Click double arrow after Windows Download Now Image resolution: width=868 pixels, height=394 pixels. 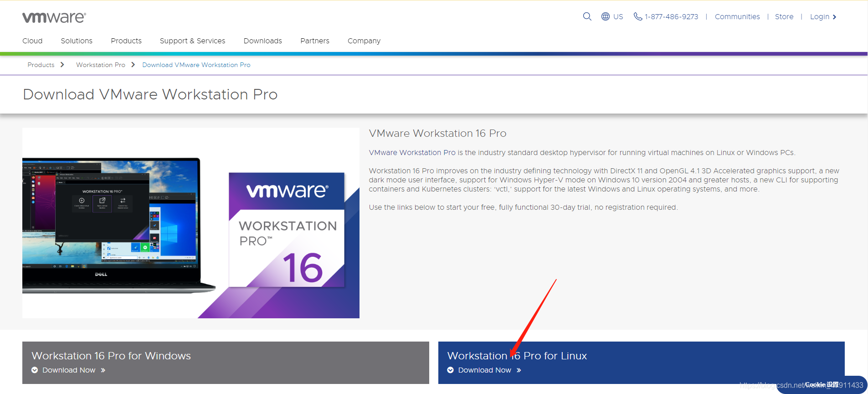point(103,370)
